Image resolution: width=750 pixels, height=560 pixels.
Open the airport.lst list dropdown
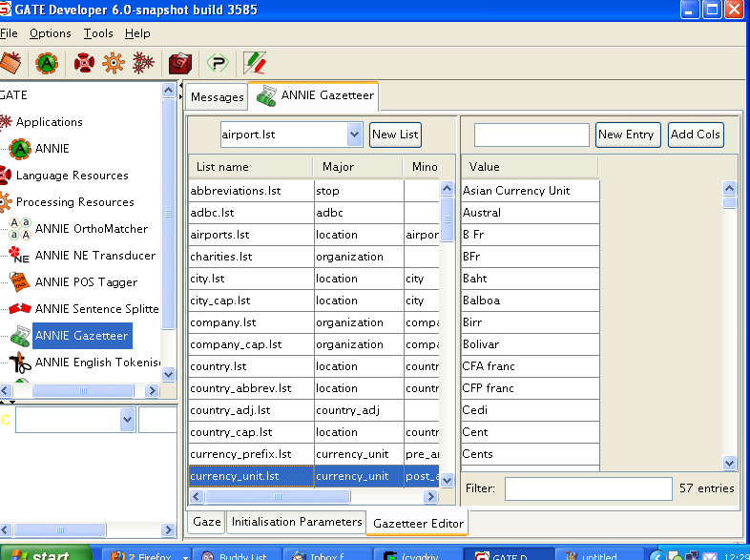pyautogui.click(x=354, y=135)
